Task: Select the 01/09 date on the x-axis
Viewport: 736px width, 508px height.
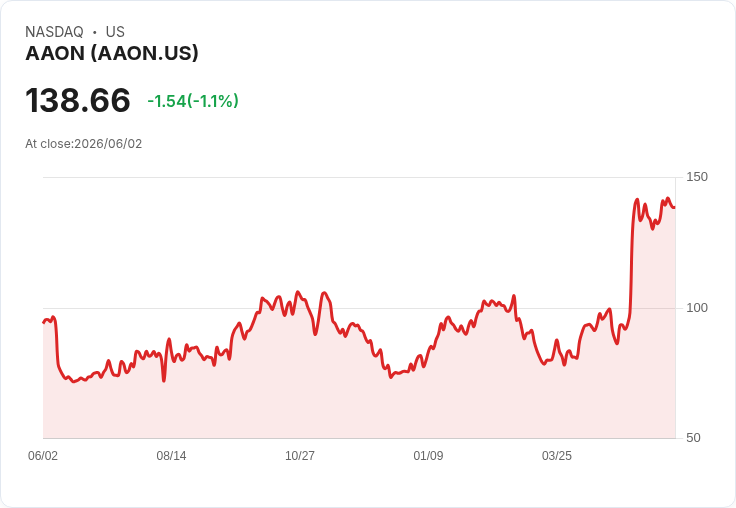Action: click(428, 455)
